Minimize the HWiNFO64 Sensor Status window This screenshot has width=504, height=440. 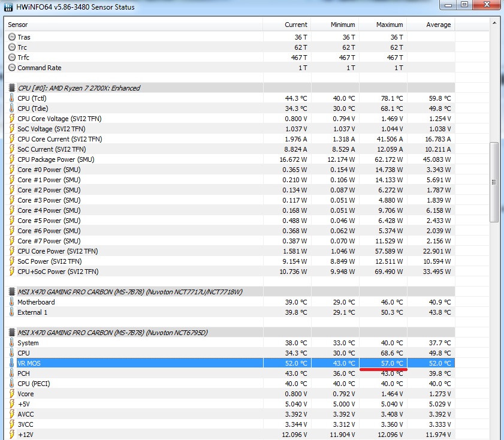pyautogui.click(x=448, y=5)
